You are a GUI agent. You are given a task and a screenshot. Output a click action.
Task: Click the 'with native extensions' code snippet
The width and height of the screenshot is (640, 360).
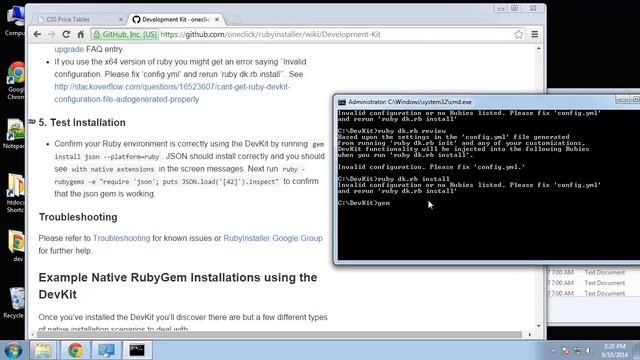pyautogui.click(x=113, y=169)
